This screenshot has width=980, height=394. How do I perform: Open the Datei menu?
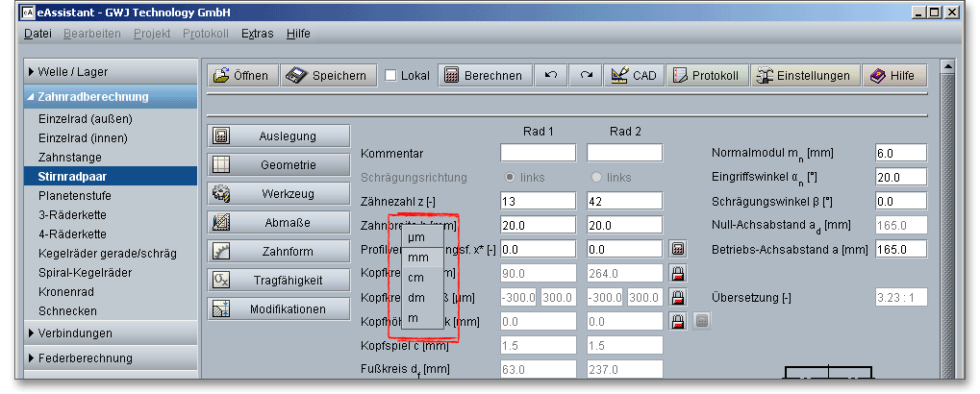(x=38, y=34)
